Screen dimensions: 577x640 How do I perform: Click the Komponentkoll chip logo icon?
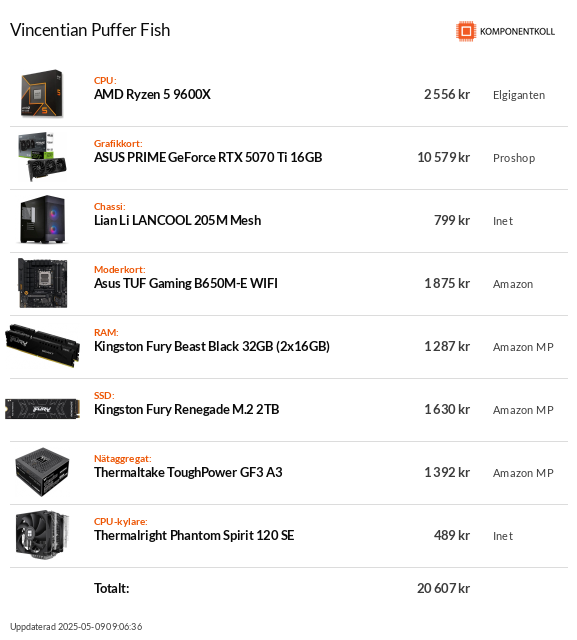[x=466, y=31]
